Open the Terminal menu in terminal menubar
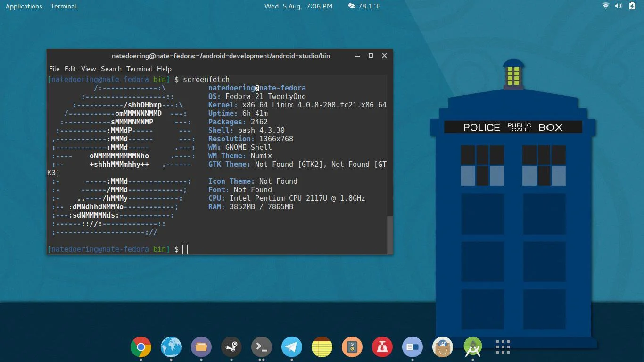 pyautogui.click(x=139, y=69)
